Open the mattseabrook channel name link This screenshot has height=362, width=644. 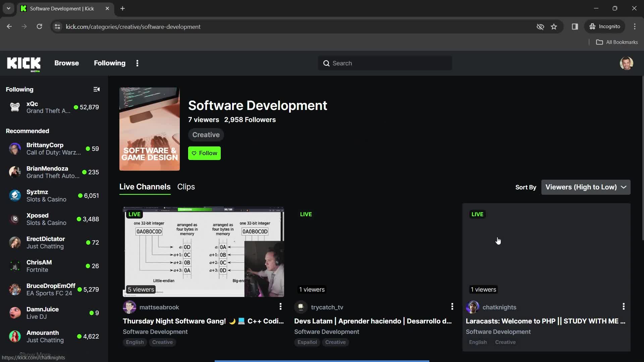click(159, 307)
